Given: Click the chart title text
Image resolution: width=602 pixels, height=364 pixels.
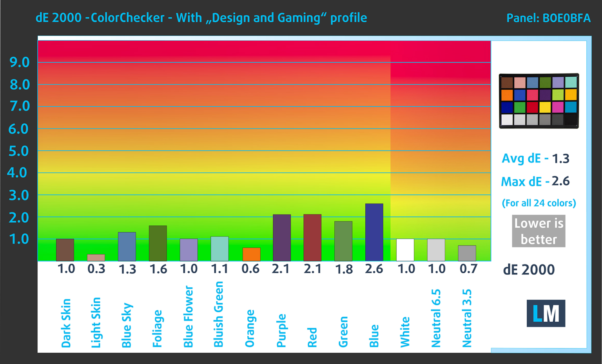Looking at the screenshot, I should pyautogui.click(x=201, y=18).
